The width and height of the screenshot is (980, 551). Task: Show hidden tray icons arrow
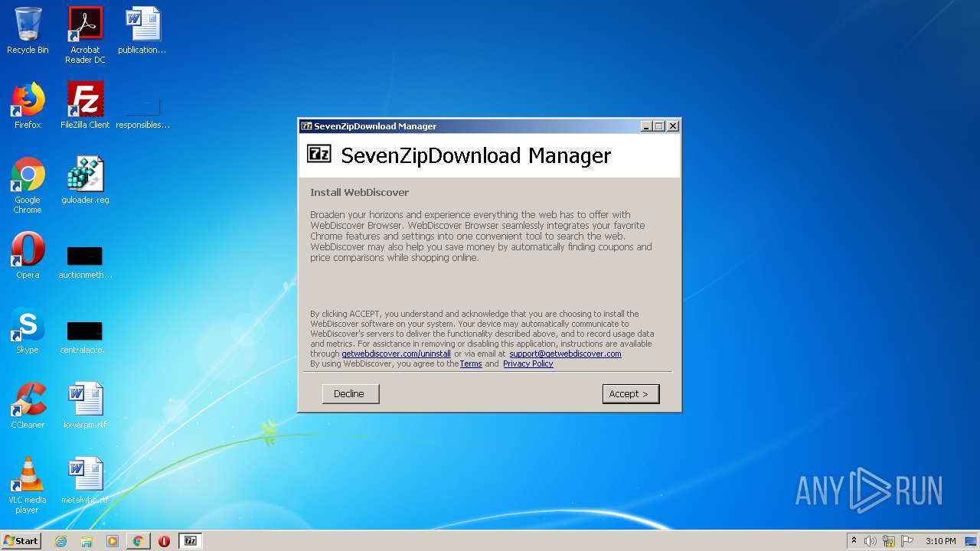point(854,541)
